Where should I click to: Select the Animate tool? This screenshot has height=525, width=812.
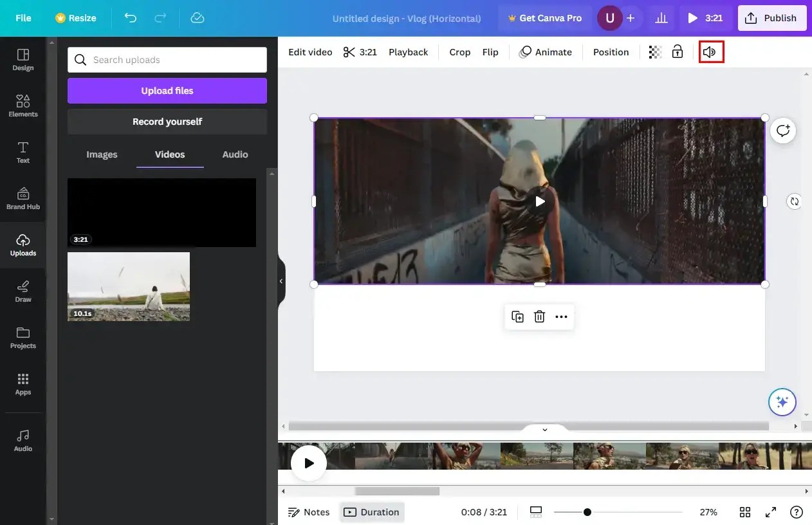[546, 51]
